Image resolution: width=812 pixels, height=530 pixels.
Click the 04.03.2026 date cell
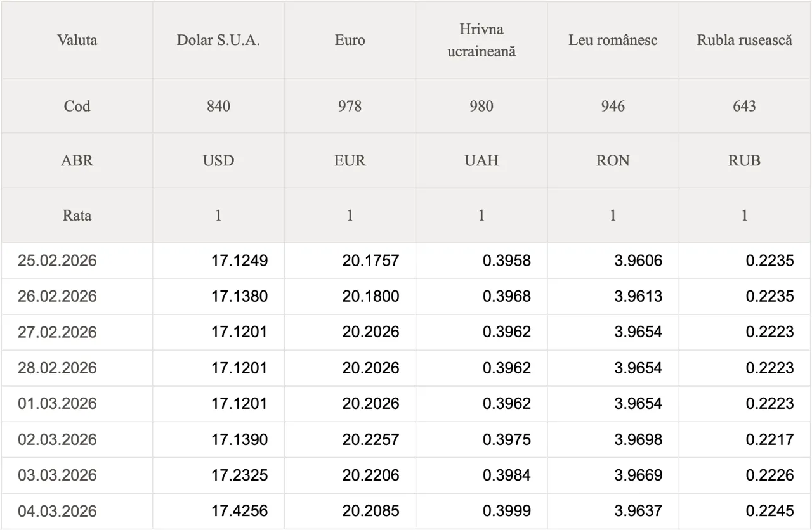coord(57,511)
